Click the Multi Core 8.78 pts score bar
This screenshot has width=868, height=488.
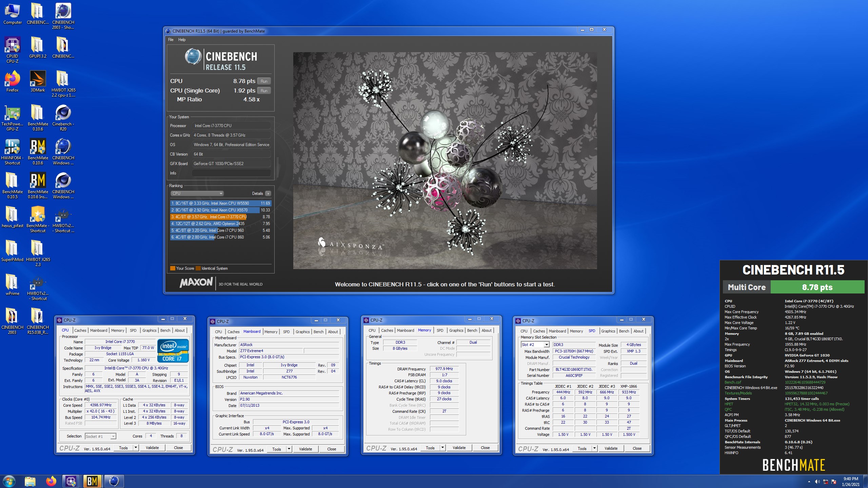[x=793, y=287]
